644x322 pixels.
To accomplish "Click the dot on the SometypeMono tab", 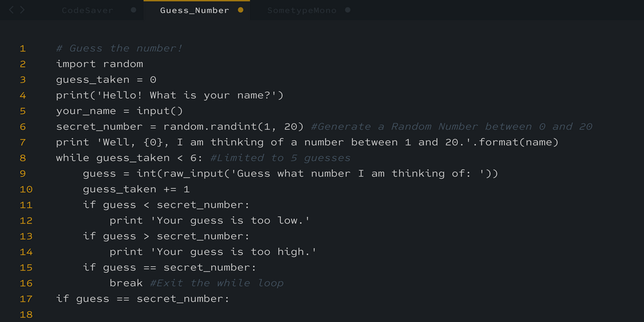I will coord(347,10).
